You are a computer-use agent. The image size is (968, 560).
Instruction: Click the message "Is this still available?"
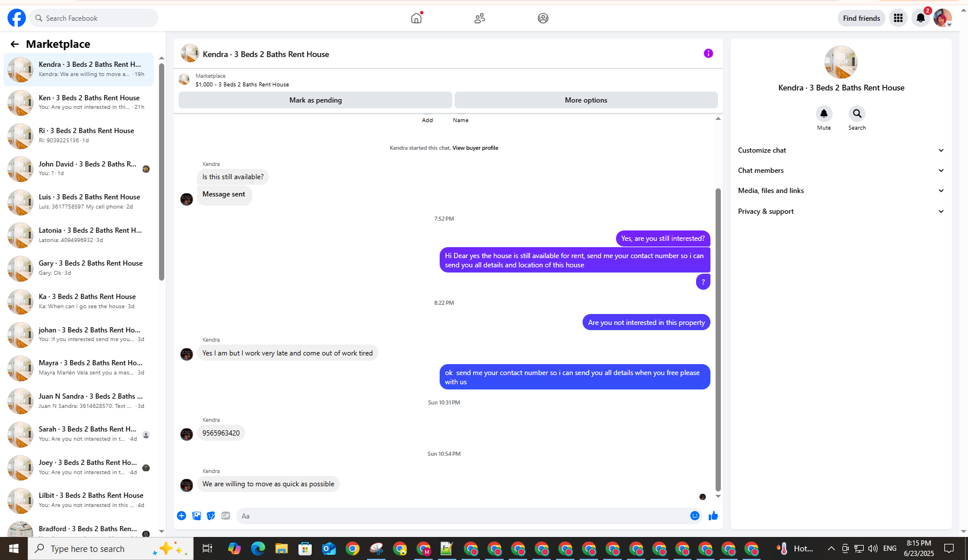click(233, 177)
